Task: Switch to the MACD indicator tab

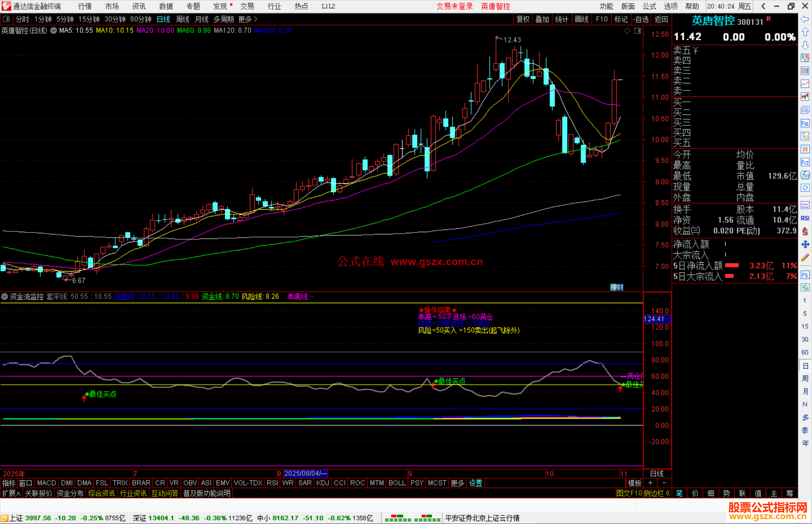Action: 47,483
